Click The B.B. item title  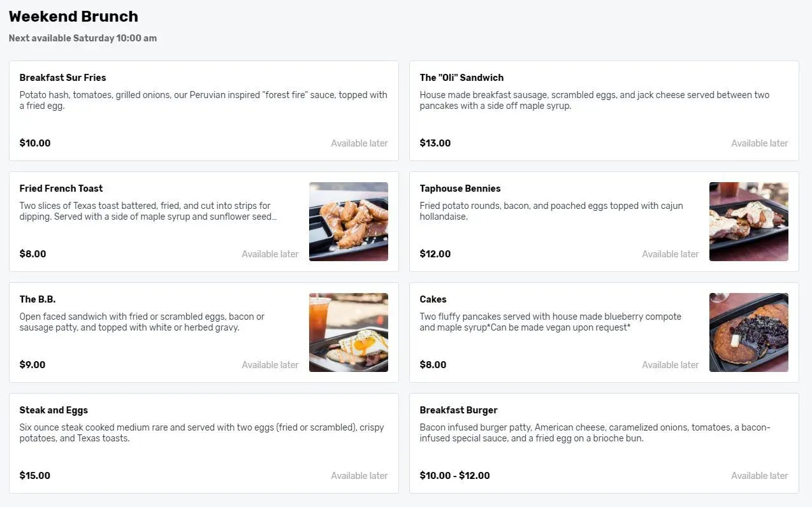click(38, 299)
